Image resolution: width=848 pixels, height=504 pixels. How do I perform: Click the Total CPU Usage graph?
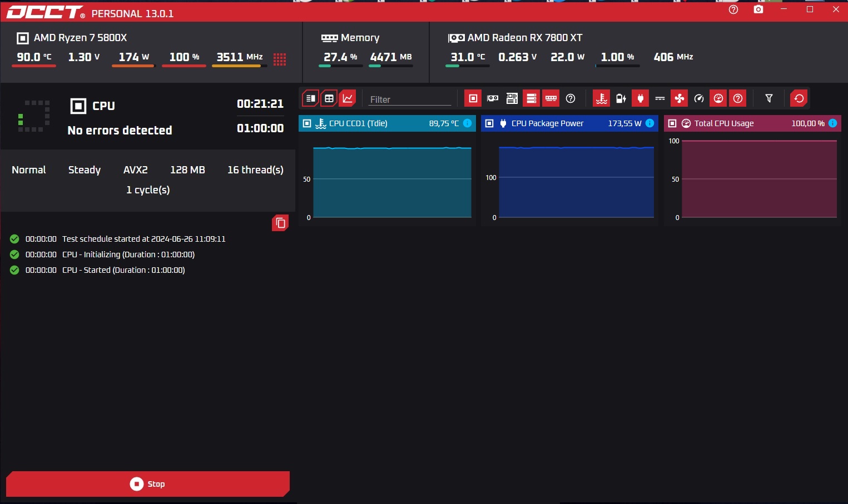759,179
